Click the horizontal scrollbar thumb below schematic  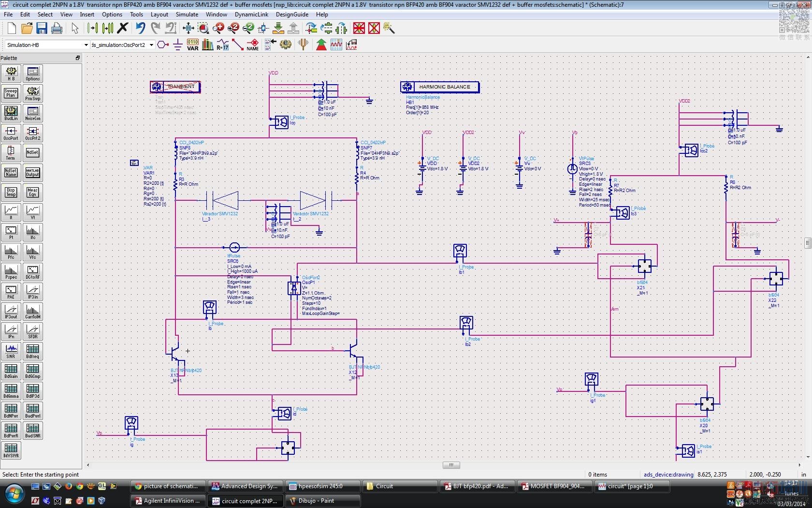[x=451, y=465]
